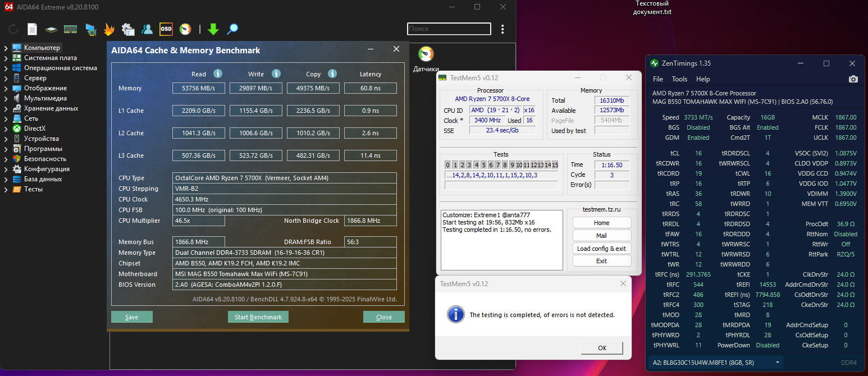Click the TestMem5 log text box

point(502,240)
